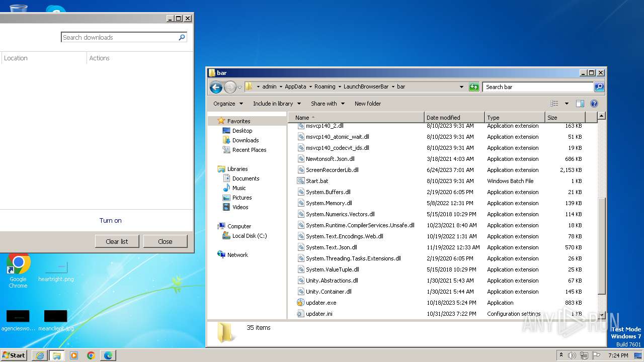Open Organize dropdown menu
This screenshot has width=644, height=362.
point(228,104)
